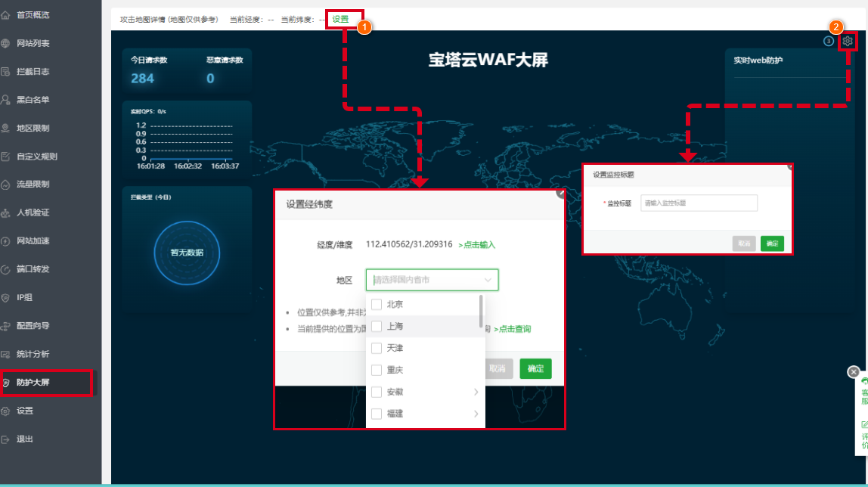Tick the 北京 checkbox

point(377,304)
